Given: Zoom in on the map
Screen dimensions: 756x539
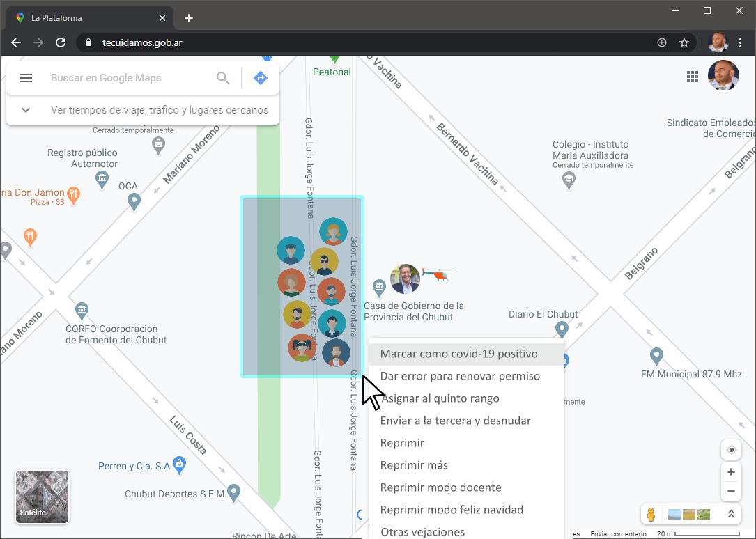Looking at the screenshot, I should point(731,472).
